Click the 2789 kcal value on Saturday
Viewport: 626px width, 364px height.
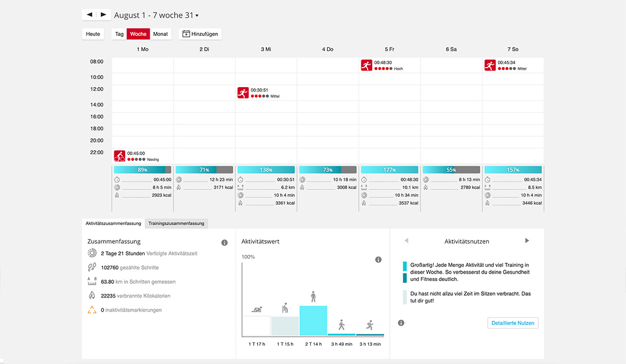(470, 187)
